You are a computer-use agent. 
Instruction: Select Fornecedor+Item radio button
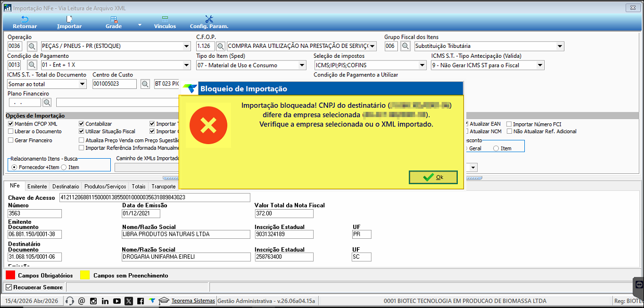(x=14, y=167)
